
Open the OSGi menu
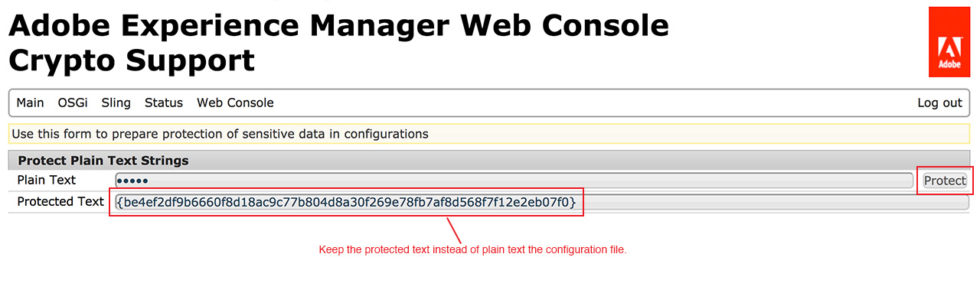(73, 103)
